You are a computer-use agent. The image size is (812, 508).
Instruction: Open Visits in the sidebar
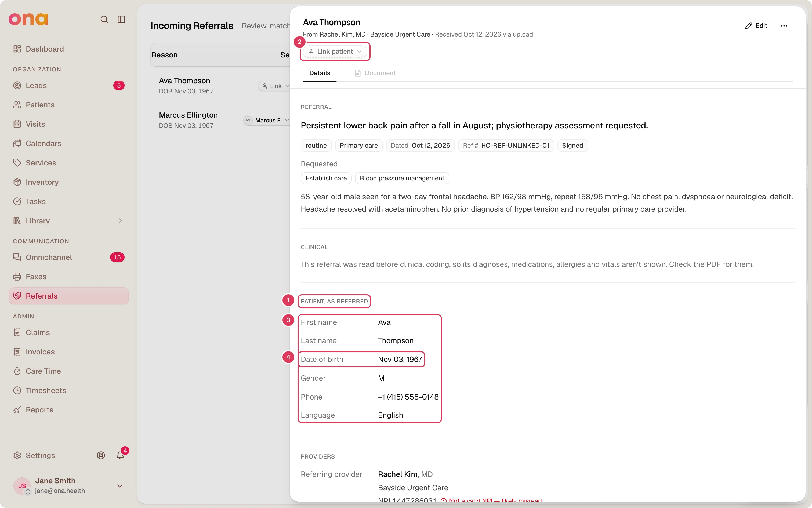(x=68, y=124)
